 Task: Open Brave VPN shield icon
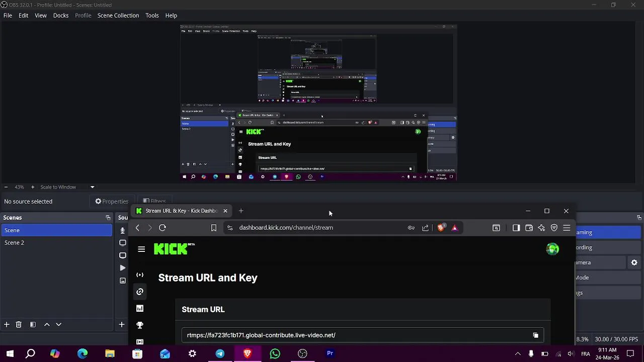point(554,228)
